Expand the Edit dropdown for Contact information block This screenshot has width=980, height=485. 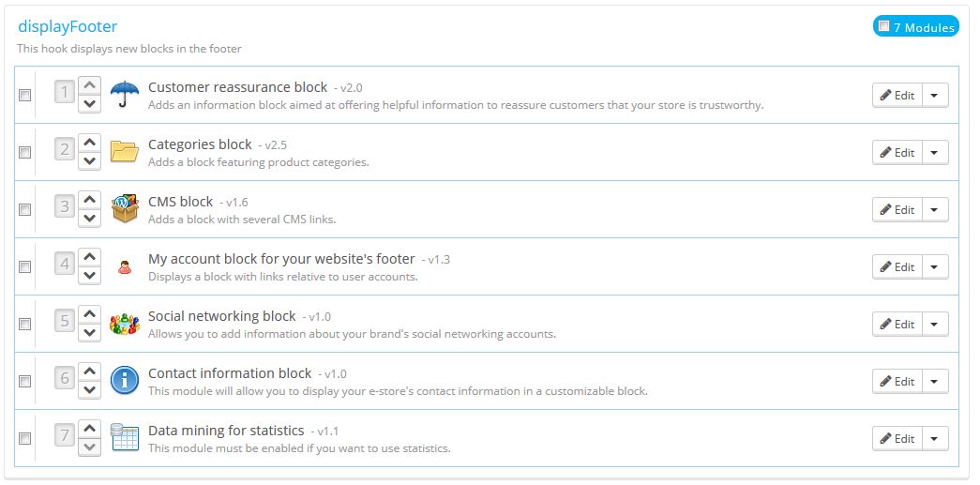935,381
